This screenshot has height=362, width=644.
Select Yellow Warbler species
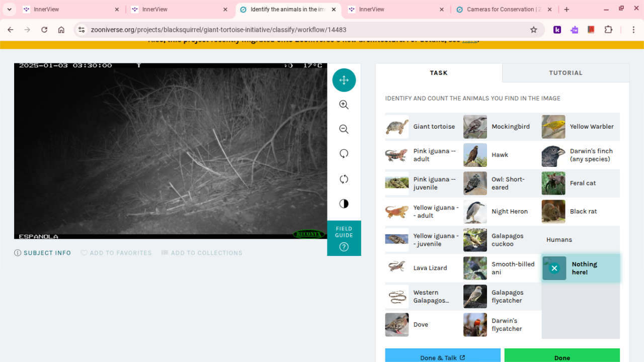pyautogui.click(x=581, y=127)
